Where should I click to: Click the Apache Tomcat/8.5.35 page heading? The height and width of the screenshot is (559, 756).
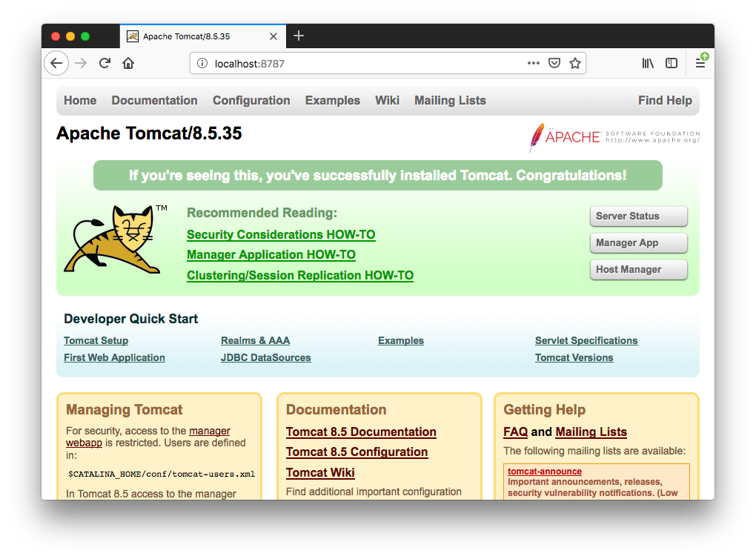[149, 133]
